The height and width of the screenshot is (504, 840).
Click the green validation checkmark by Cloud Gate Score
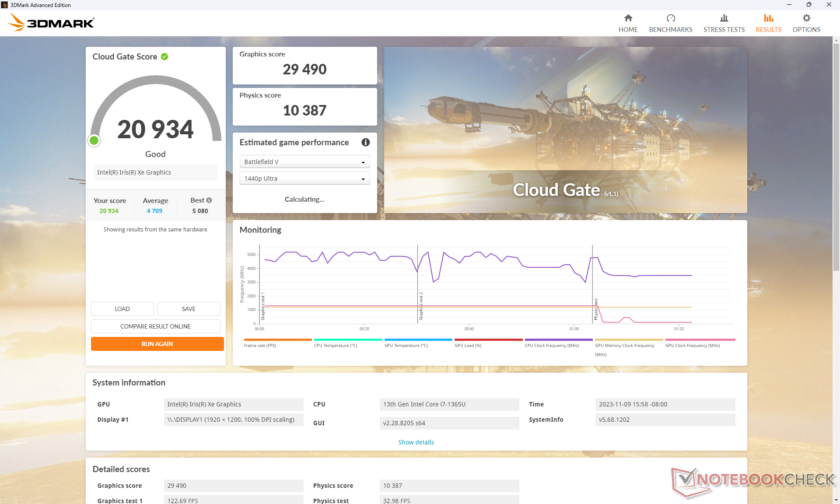tap(164, 57)
